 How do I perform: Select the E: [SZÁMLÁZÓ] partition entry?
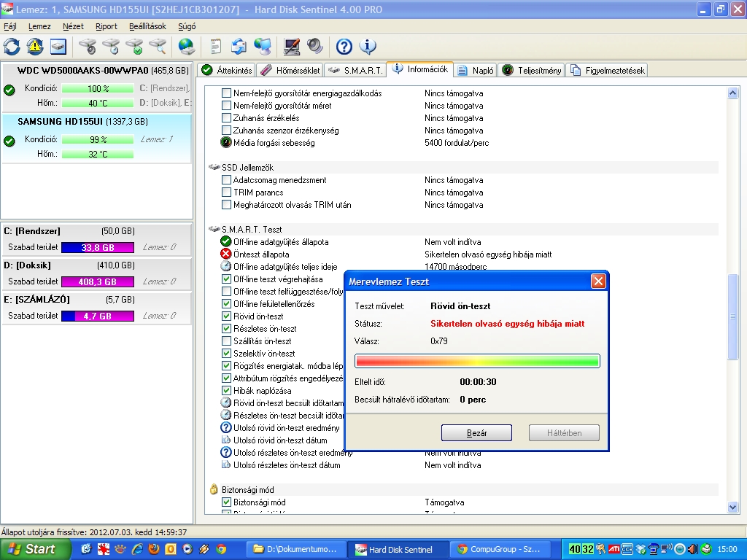(97, 308)
